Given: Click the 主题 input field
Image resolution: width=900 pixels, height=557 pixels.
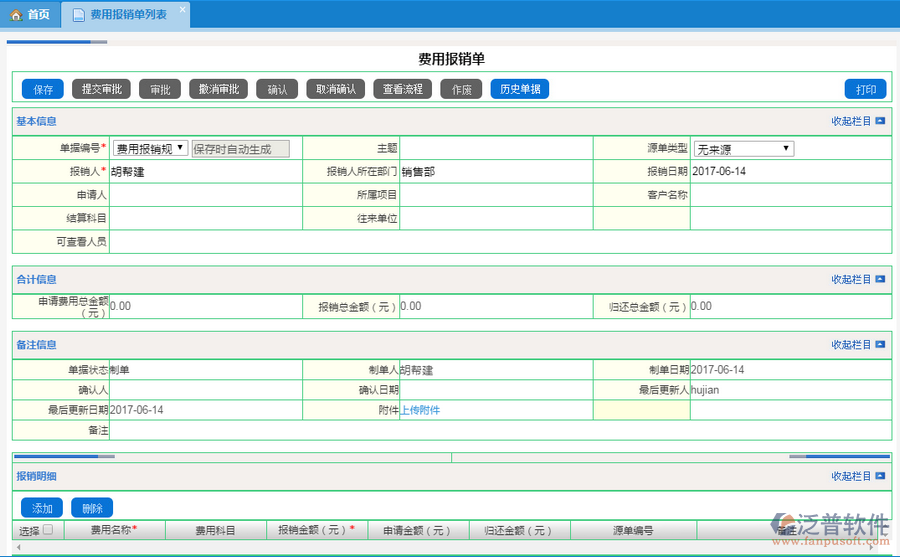Looking at the screenshot, I should tap(495, 148).
